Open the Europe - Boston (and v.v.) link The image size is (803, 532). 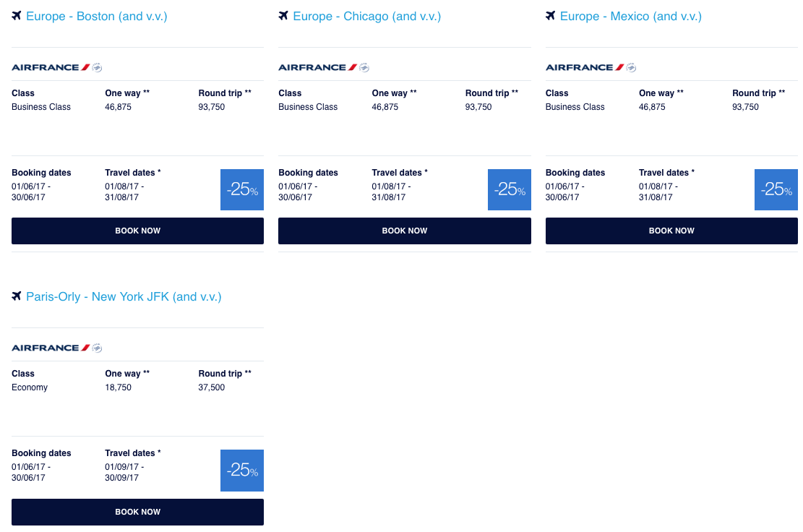[x=97, y=16]
